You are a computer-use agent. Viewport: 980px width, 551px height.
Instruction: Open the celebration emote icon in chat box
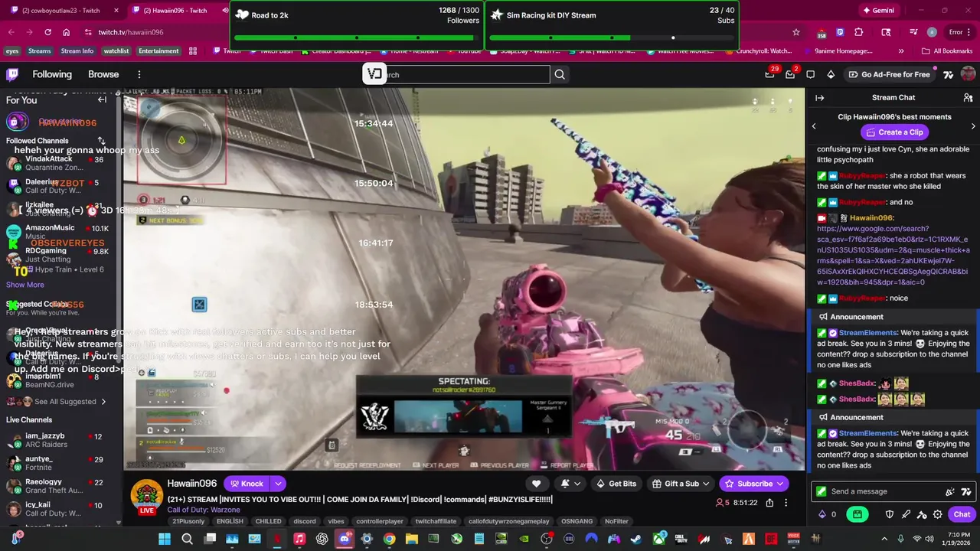click(950, 492)
